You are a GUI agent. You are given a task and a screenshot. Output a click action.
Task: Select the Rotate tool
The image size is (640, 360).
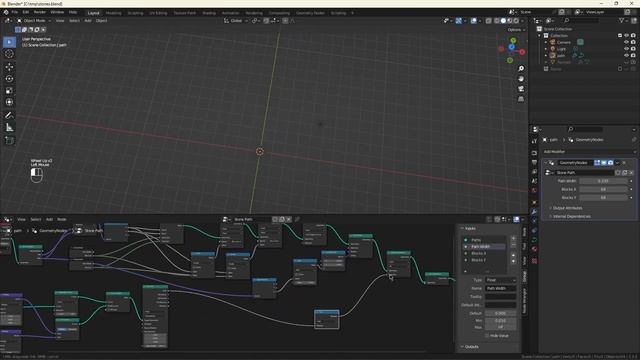[9, 78]
